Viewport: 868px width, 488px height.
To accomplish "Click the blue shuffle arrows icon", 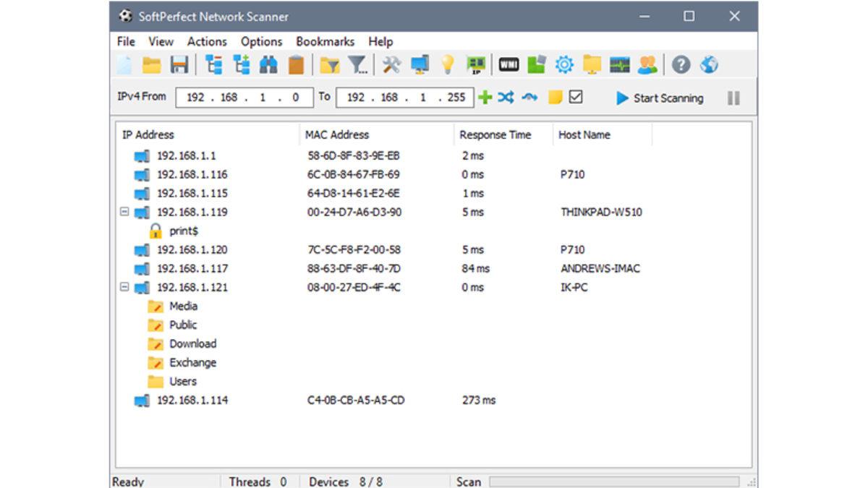I will [506, 98].
